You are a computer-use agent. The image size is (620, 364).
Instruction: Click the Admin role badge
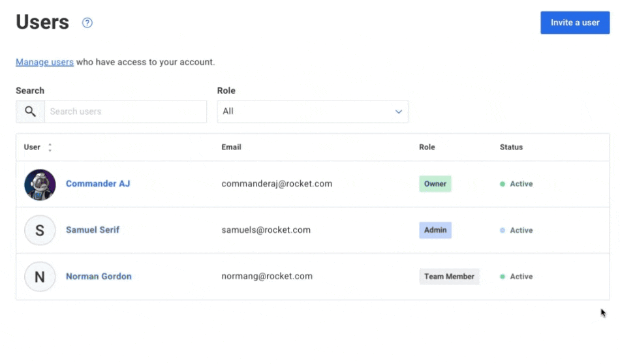coord(435,230)
